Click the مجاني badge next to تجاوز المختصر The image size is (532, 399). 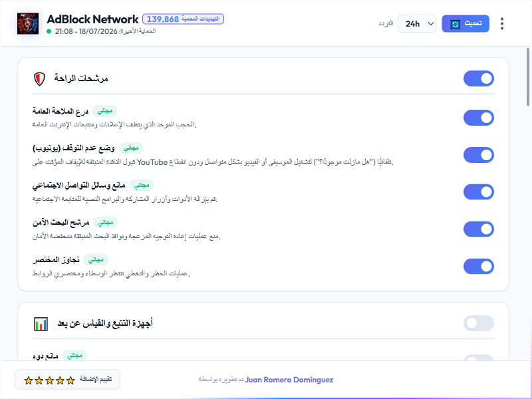tap(96, 260)
